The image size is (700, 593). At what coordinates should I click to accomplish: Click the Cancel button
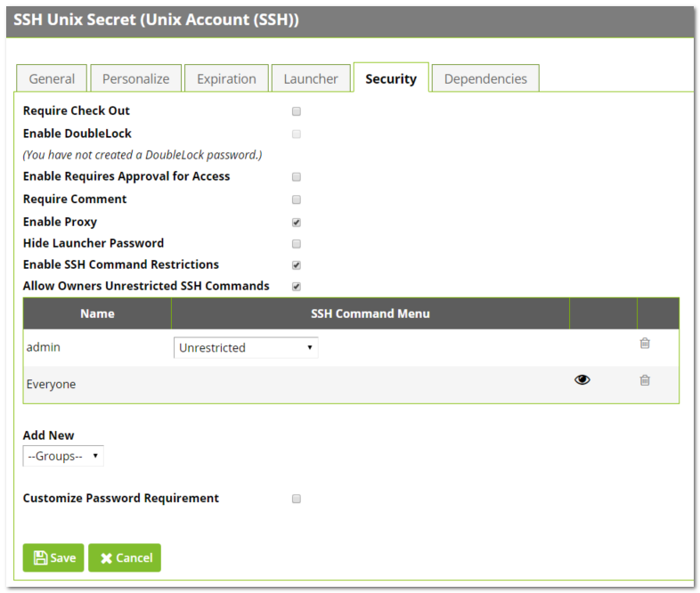(x=125, y=558)
